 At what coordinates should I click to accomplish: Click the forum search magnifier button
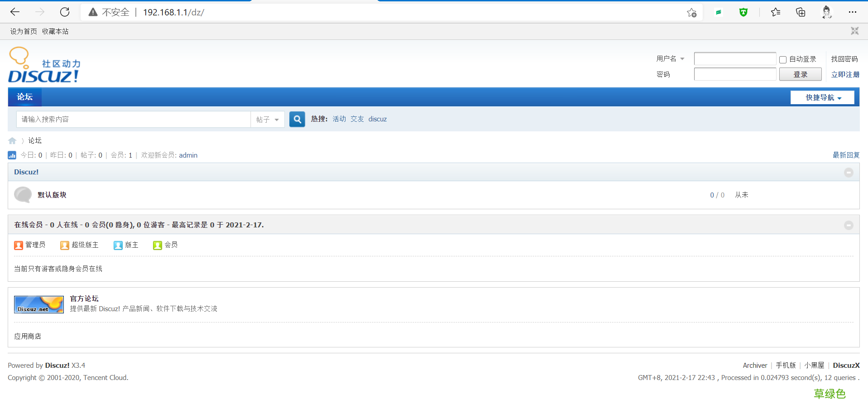pyautogui.click(x=297, y=119)
